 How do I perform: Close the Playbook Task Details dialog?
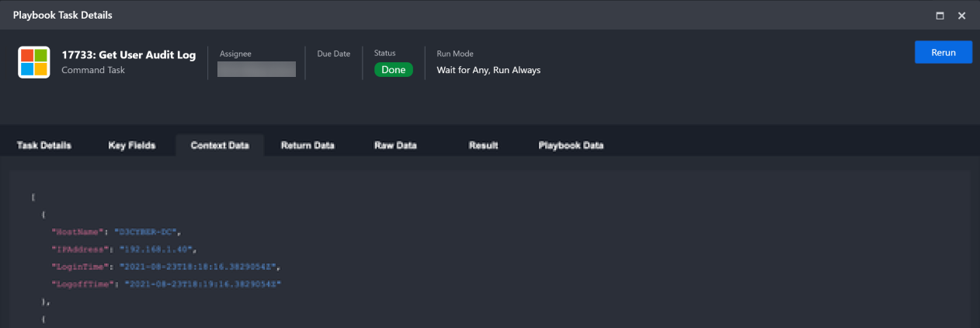pyautogui.click(x=961, y=16)
